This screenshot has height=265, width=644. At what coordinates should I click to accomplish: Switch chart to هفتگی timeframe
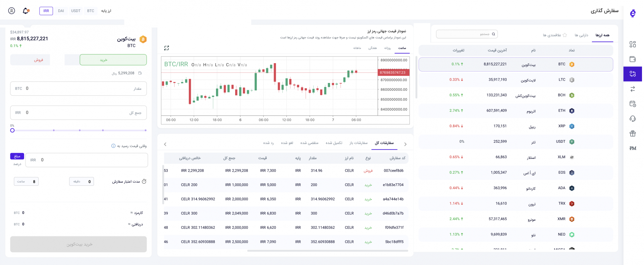[372, 48]
